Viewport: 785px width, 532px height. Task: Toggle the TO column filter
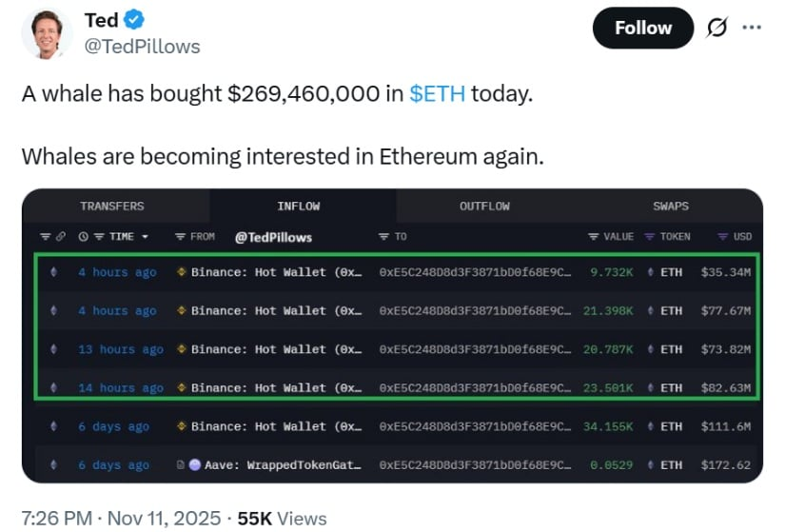[x=384, y=237]
